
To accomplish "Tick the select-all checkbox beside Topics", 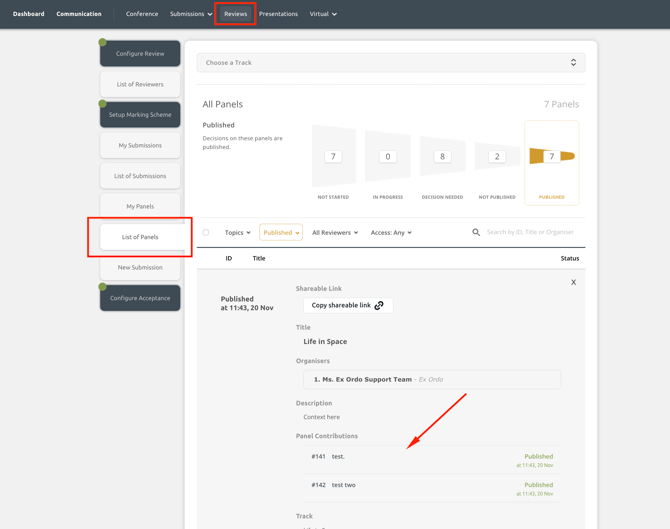I will pyautogui.click(x=206, y=232).
